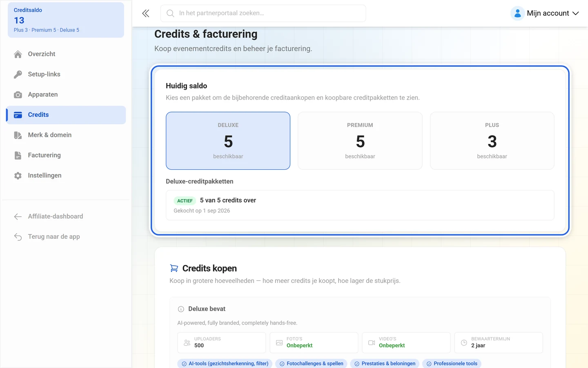Click the Setup-links key icon
The width and height of the screenshot is (588, 368).
click(18, 74)
